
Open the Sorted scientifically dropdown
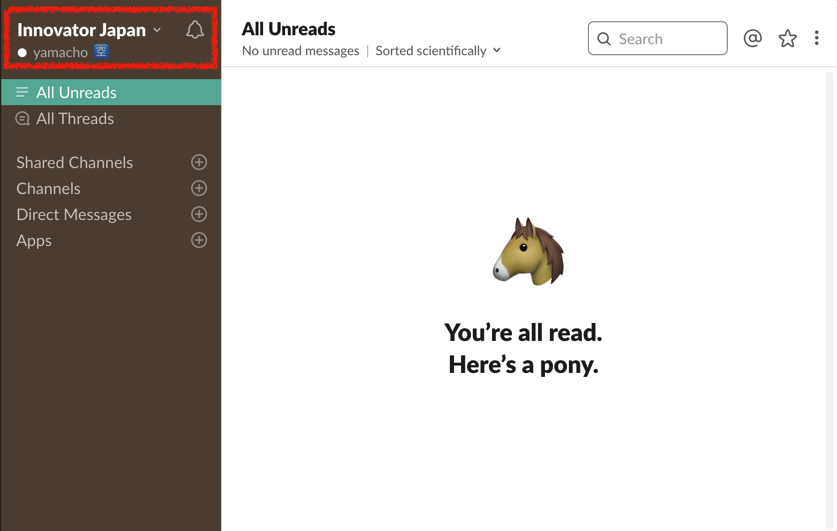point(438,51)
